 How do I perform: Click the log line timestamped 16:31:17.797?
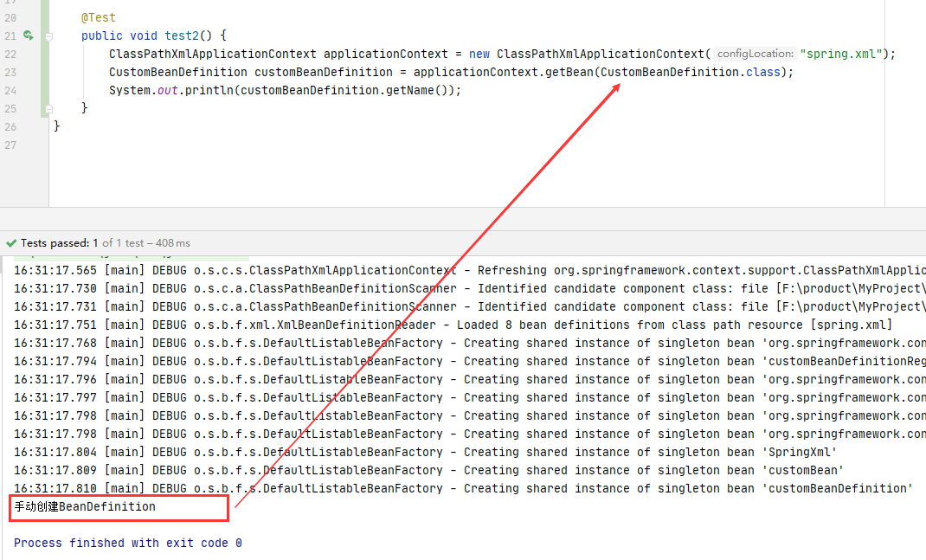pos(470,397)
